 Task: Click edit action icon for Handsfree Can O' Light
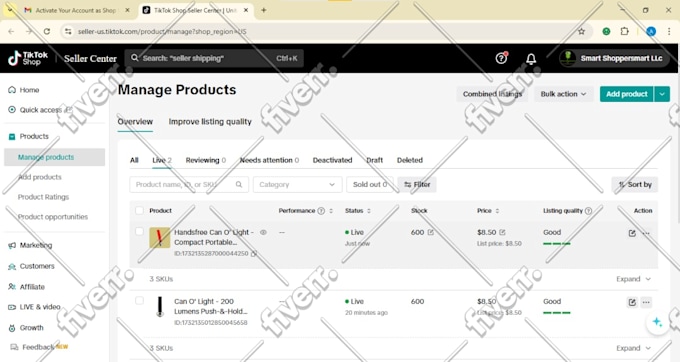coord(632,233)
